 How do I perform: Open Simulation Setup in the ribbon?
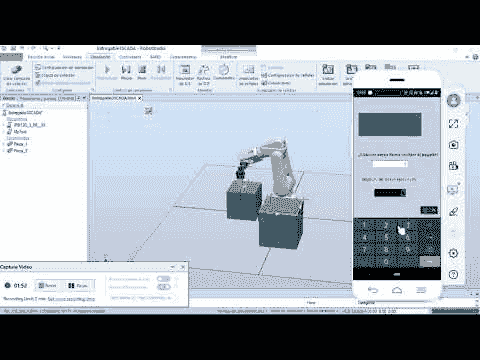65,67
